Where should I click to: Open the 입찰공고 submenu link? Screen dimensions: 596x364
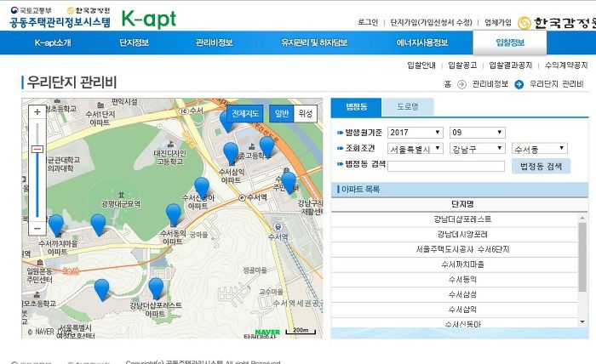point(462,65)
